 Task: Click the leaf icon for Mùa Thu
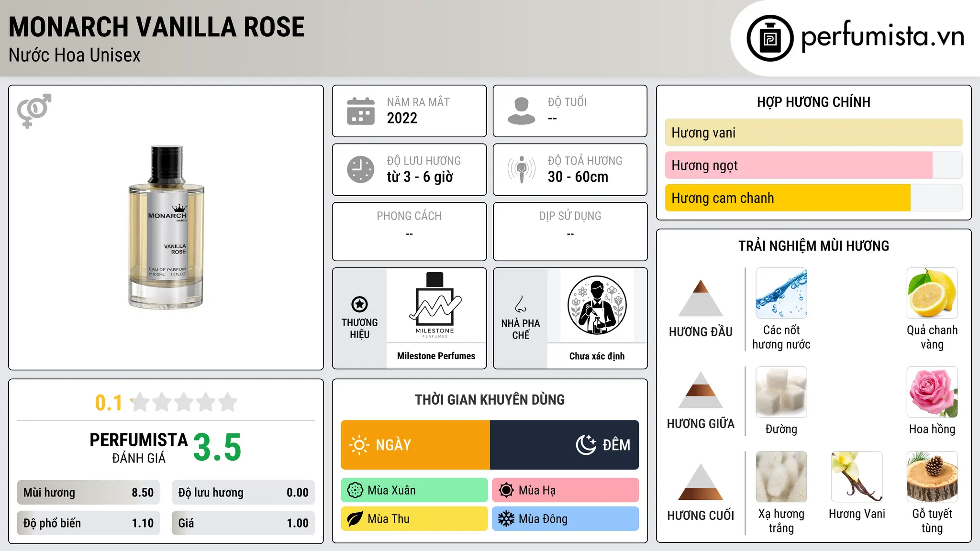coord(355,519)
